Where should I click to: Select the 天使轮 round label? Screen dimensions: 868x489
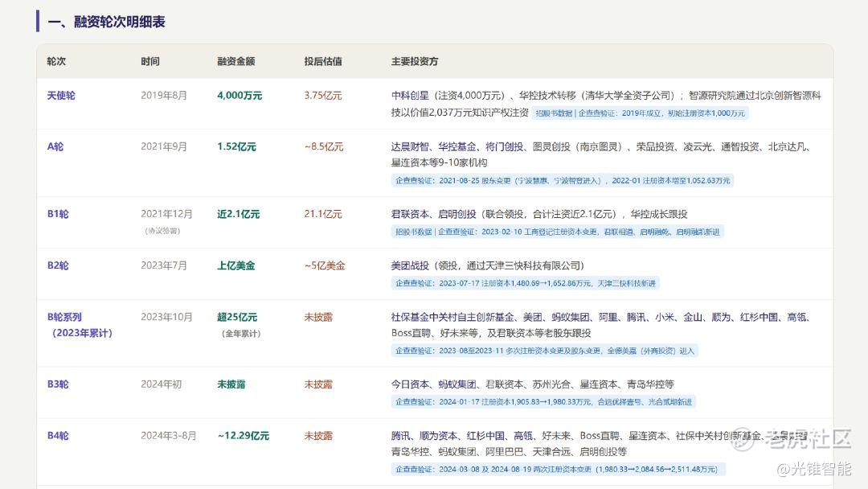[x=61, y=95]
